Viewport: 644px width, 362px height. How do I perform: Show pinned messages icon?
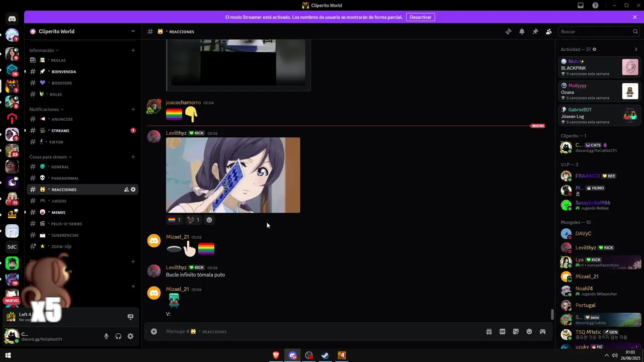point(535,31)
